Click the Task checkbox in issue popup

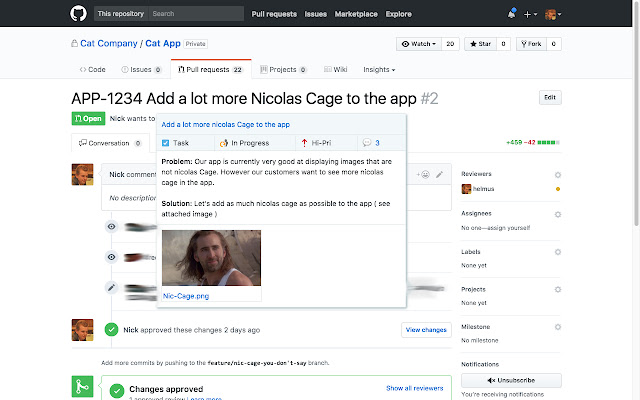click(x=166, y=143)
